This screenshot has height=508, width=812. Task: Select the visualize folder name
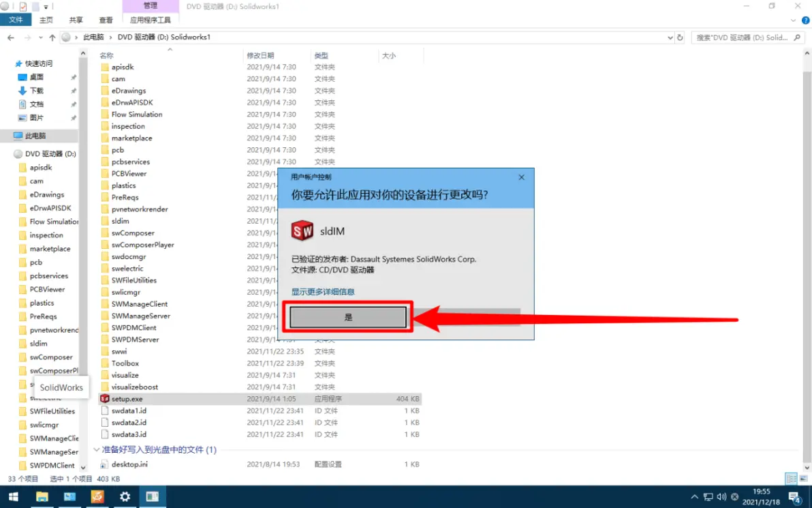pos(125,375)
